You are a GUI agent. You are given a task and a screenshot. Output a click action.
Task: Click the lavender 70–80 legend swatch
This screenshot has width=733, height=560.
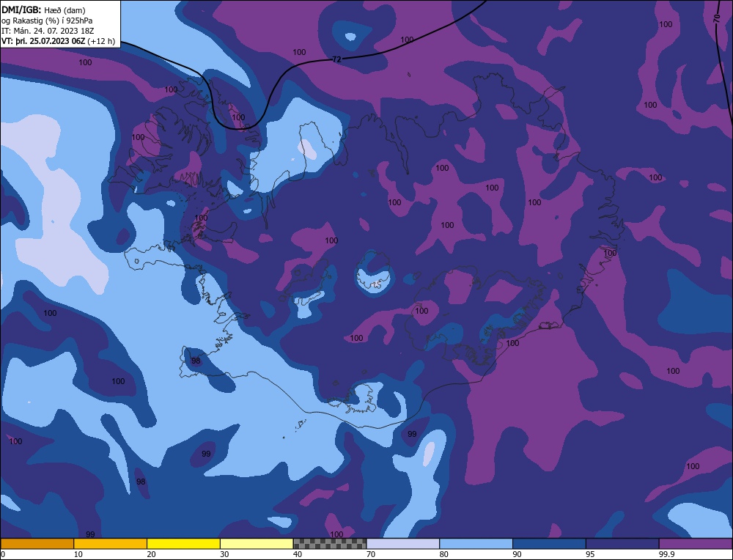[403, 544]
